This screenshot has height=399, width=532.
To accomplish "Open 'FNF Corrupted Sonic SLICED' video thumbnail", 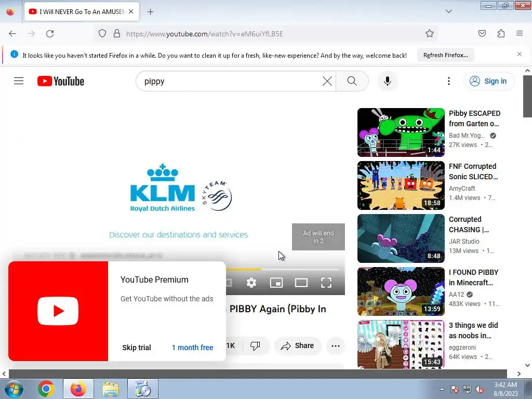I will click(x=401, y=185).
